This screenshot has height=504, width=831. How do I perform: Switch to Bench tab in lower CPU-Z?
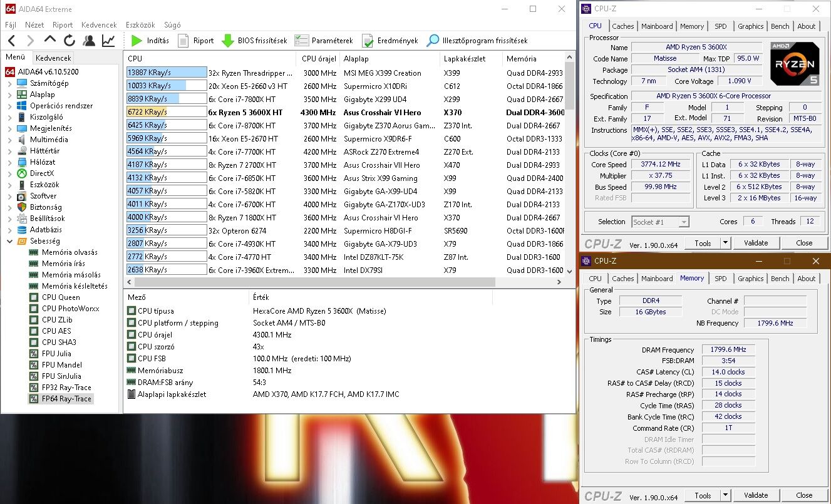780,279
